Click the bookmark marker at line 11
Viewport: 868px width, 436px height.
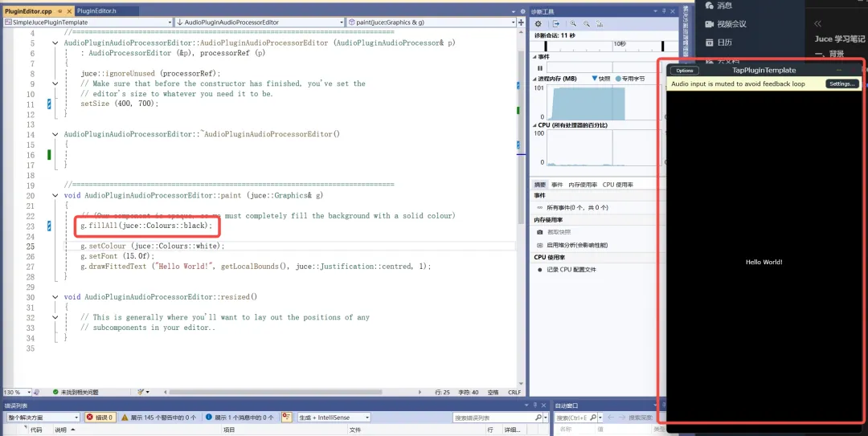[49, 104]
